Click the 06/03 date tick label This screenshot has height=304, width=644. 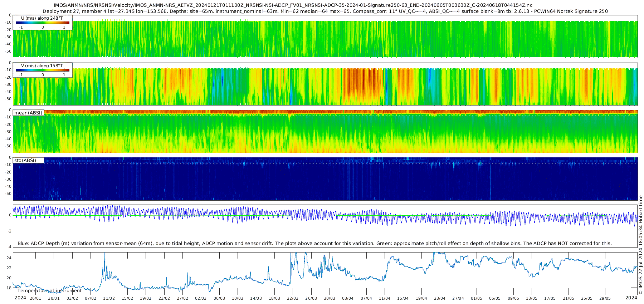[219, 298]
